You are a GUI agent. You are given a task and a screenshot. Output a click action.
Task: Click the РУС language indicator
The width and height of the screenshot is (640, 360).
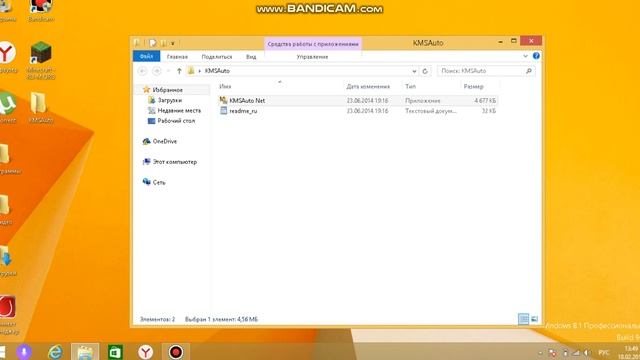tap(604, 353)
